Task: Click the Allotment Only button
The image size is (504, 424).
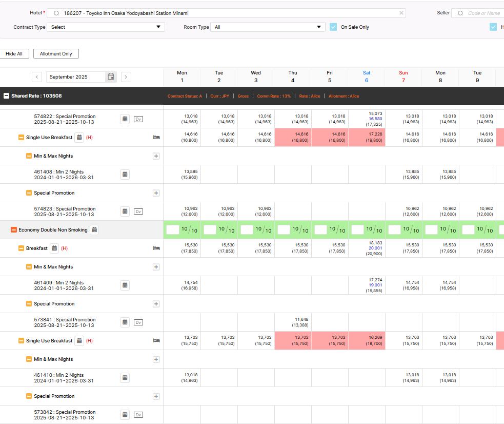Action: point(56,54)
